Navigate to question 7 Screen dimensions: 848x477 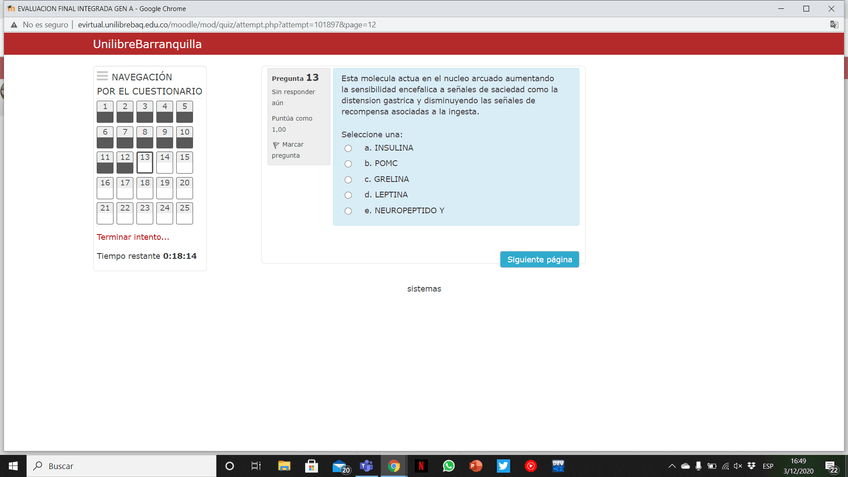pos(125,137)
